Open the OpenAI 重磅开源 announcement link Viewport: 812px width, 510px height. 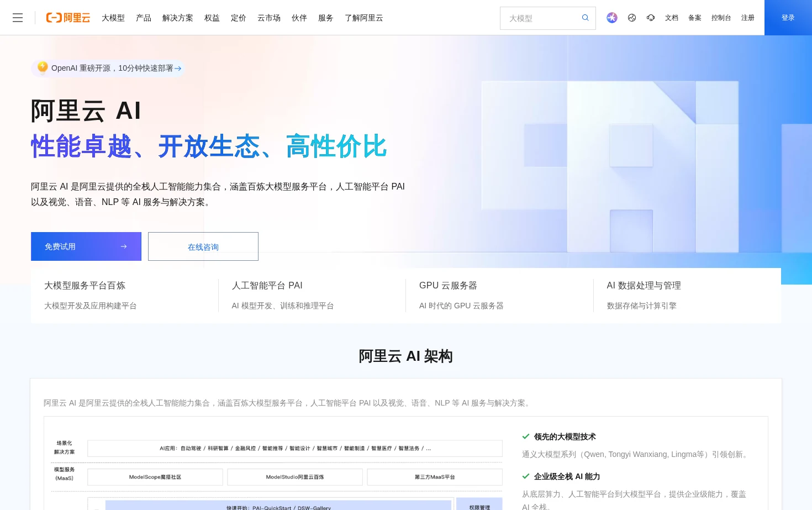pyautogui.click(x=108, y=68)
